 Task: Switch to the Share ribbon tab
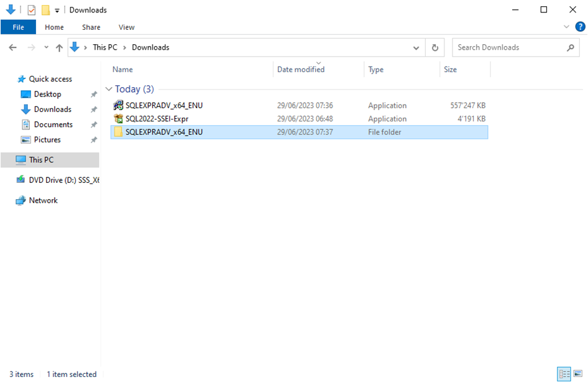[x=91, y=27]
